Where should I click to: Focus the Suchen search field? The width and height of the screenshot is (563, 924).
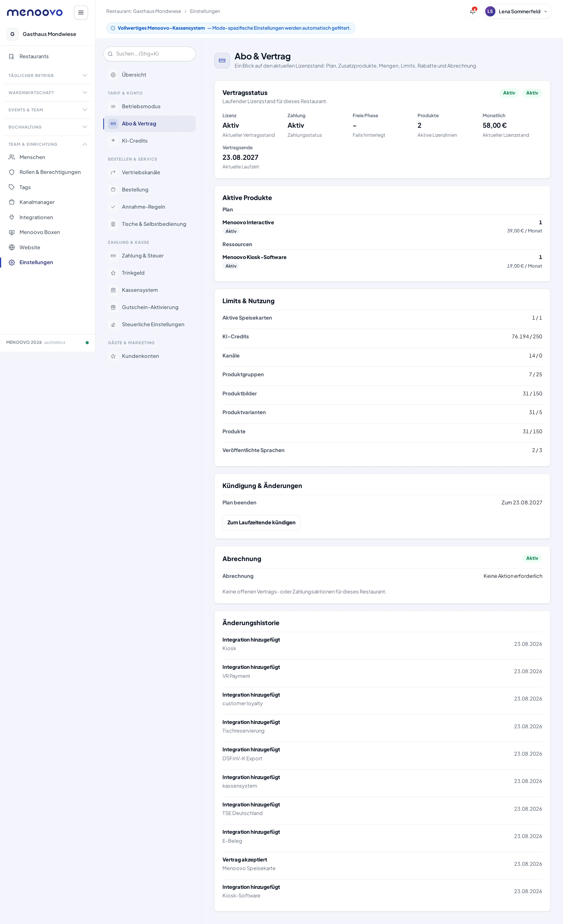(149, 54)
